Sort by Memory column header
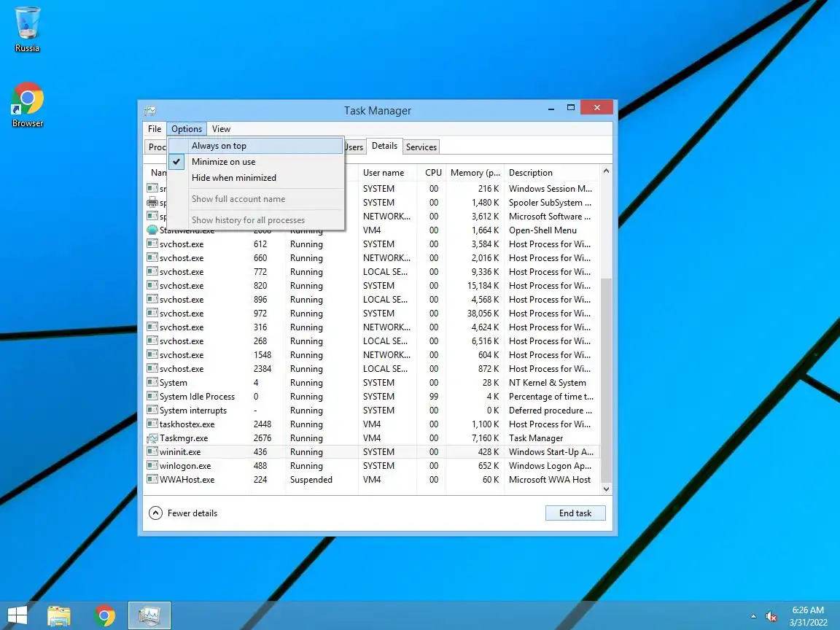The height and width of the screenshot is (630, 840). (x=475, y=173)
